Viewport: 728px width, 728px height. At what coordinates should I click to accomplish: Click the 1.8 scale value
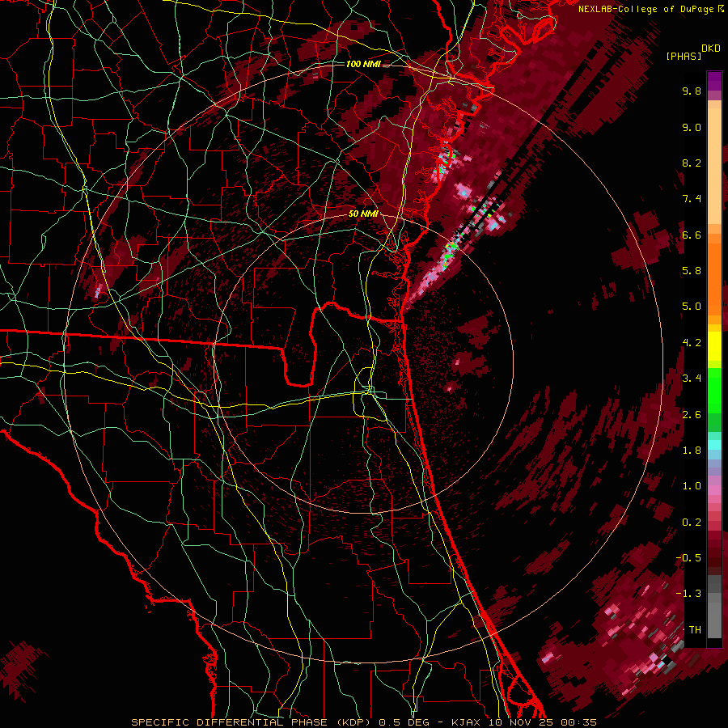click(x=692, y=451)
